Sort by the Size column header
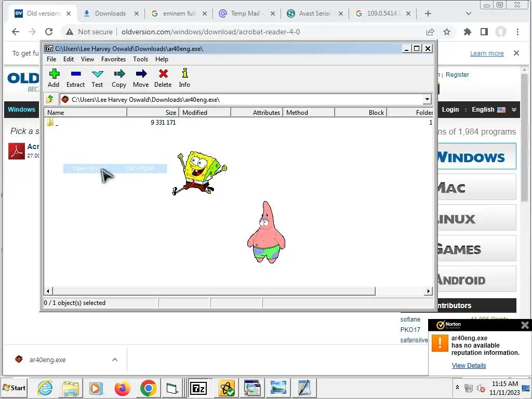Image resolution: width=532 pixels, height=399 pixels. point(153,112)
